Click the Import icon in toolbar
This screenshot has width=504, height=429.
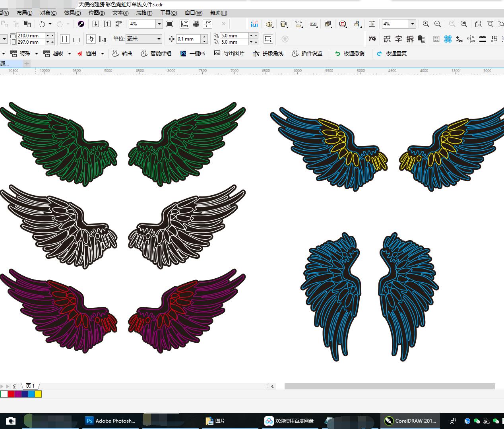click(x=96, y=24)
